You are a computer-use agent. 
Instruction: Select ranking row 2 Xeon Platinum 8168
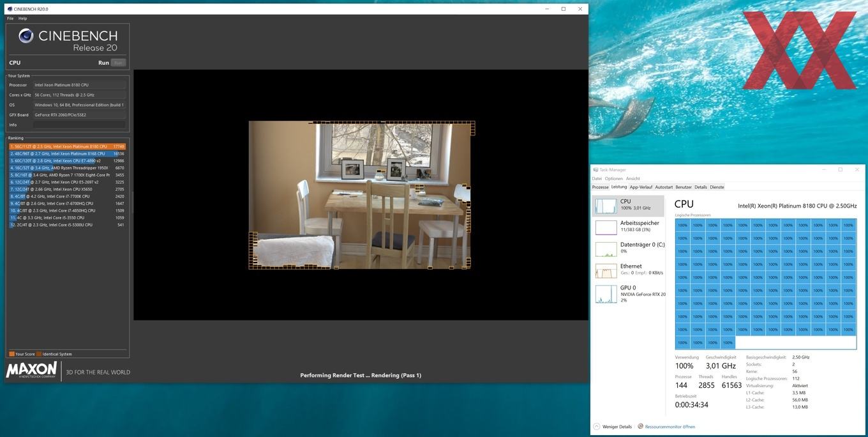67,153
